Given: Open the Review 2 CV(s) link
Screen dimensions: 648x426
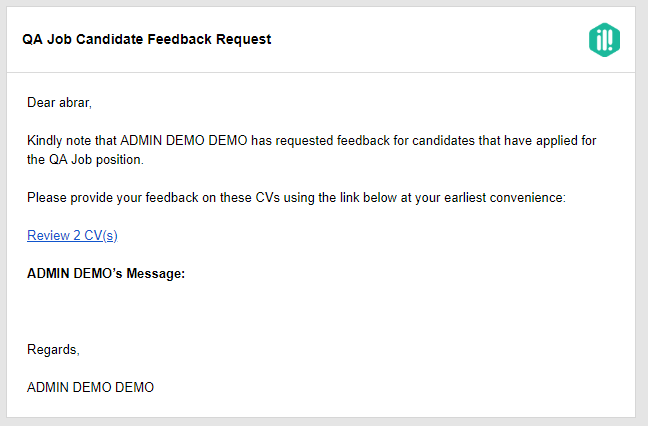Looking at the screenshot, I should coord(72,236).
